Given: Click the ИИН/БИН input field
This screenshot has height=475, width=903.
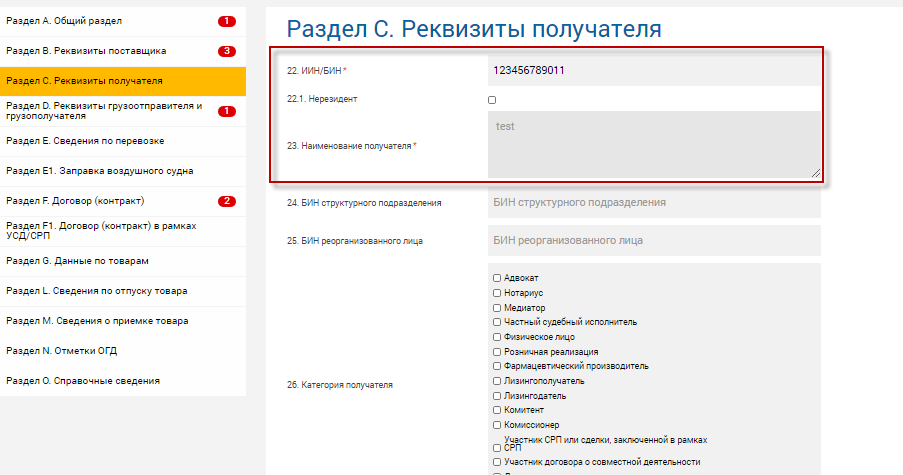Looking at the screenshot, I should [x=654, y=70].
